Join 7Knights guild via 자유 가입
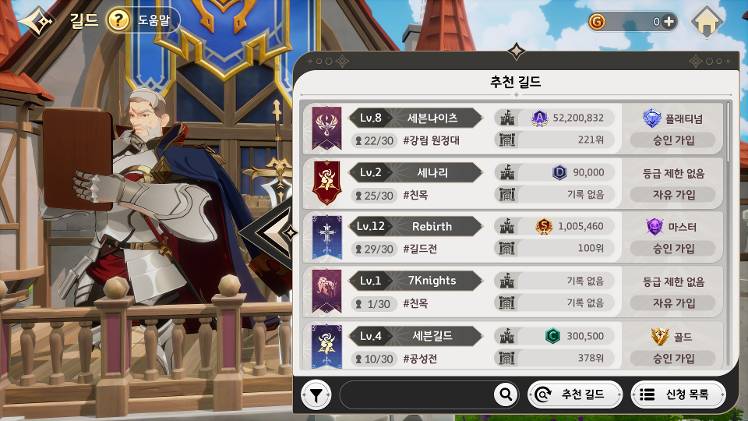The image size is (748, 421). pyautogui.click(x=673, y=303)
